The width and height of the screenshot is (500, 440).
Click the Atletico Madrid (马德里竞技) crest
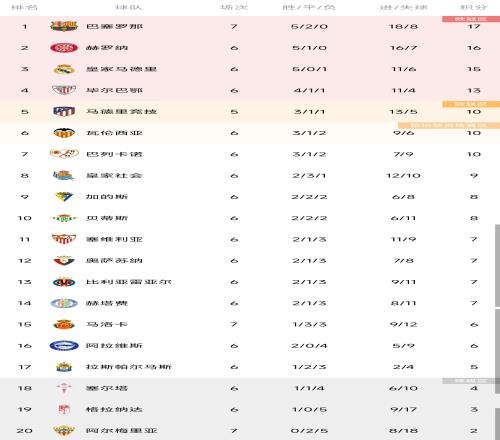(64, 111)
